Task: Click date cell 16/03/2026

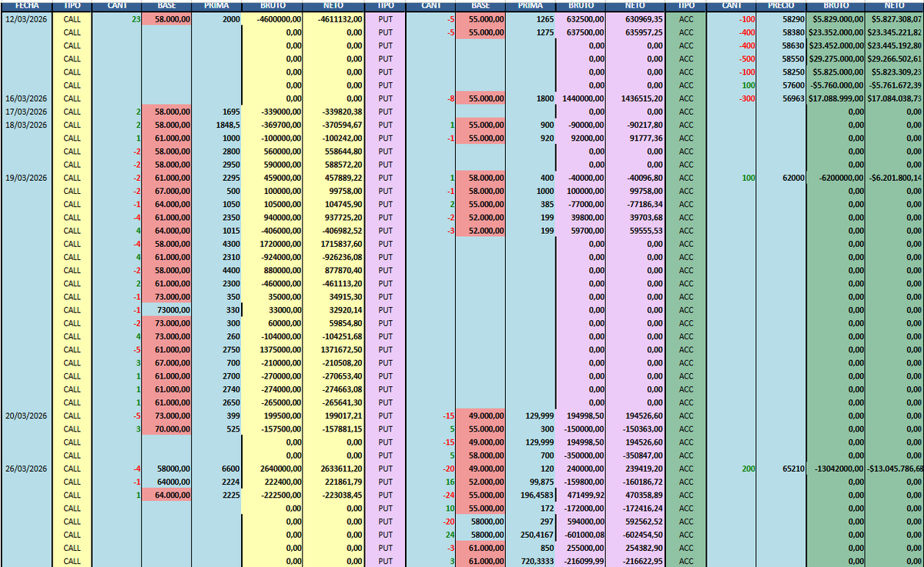Action: tap(26, 98)
